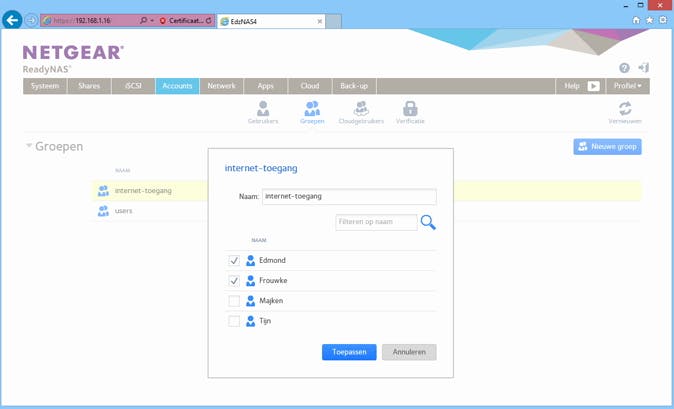Click the Majken name text
Viewport: 674px width, 409px height.
(x=271, y=301)
